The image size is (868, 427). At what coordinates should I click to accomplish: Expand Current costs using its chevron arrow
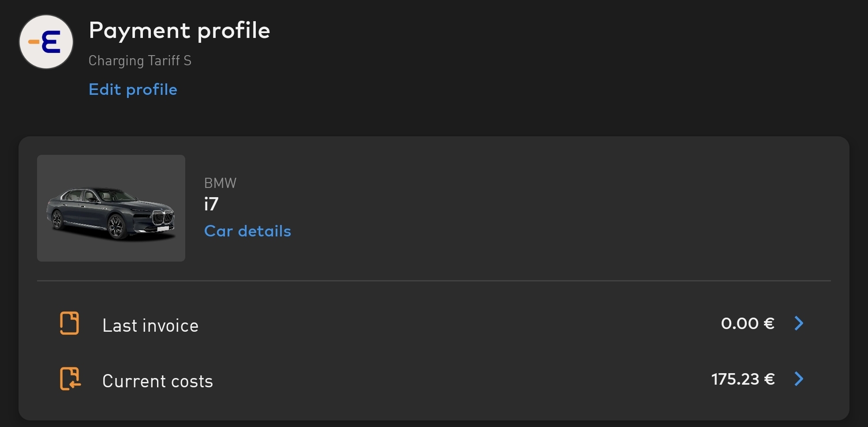799,379
